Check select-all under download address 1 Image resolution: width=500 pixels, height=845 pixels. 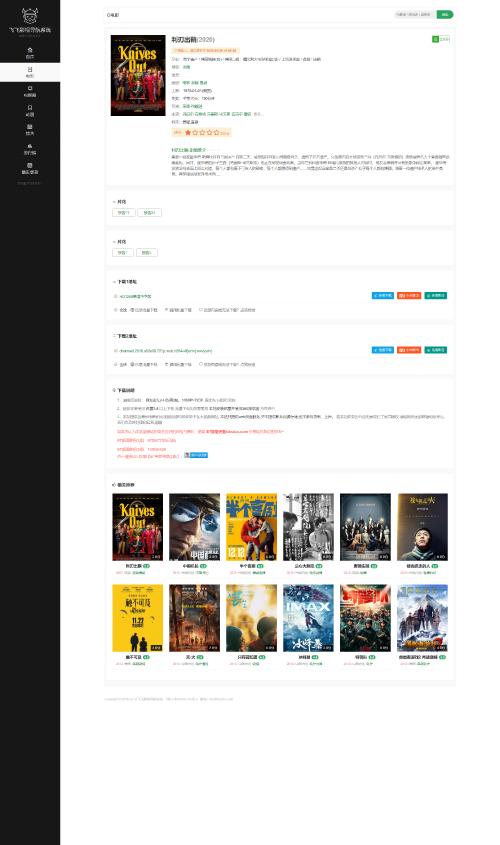tap(115, 310)
